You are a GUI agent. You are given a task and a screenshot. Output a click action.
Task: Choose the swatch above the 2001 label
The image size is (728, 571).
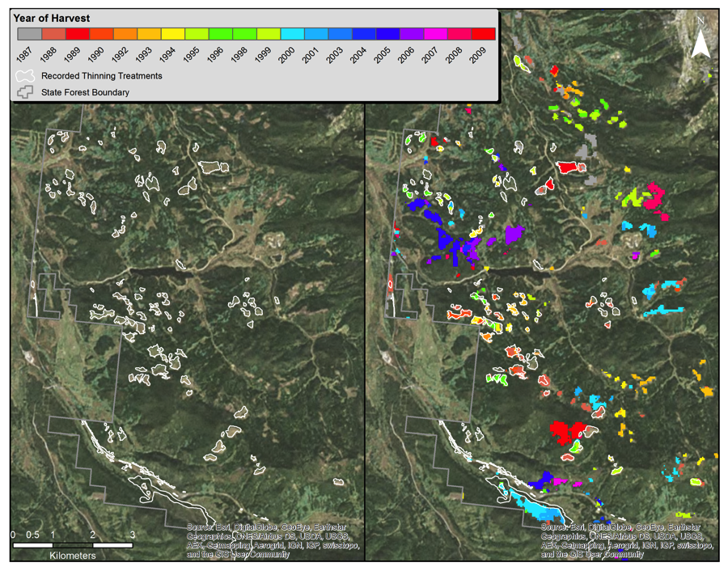pos(316,34)
